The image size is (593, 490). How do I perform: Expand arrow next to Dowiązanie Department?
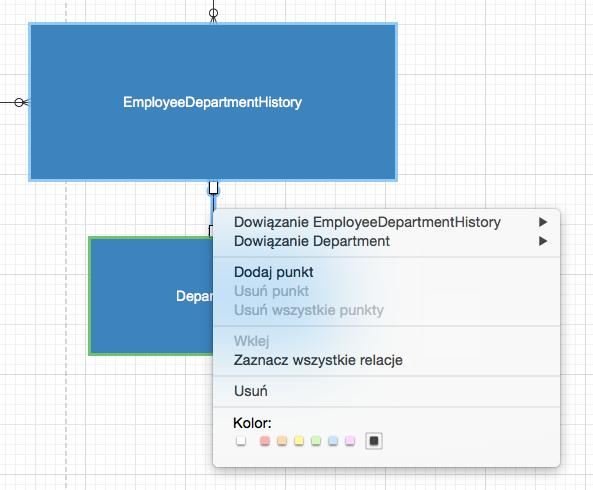pyautogui.click(x=543, y=241)
